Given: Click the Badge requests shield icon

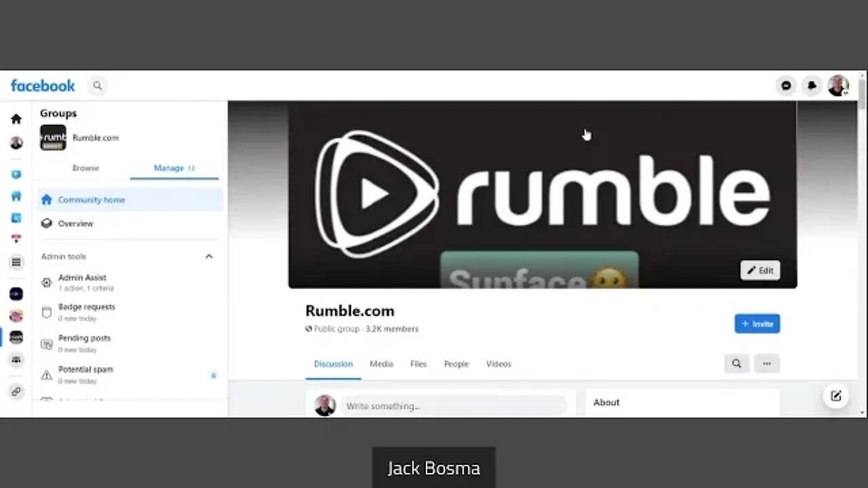Looking at the screenshot, I should click(46, 312).
